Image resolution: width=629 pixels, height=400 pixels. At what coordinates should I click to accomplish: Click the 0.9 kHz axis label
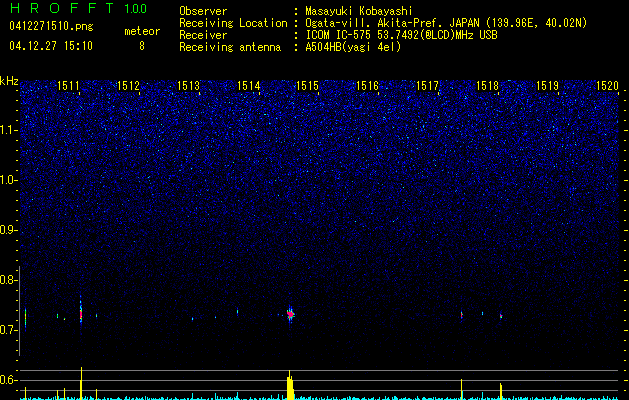(9, 230)
